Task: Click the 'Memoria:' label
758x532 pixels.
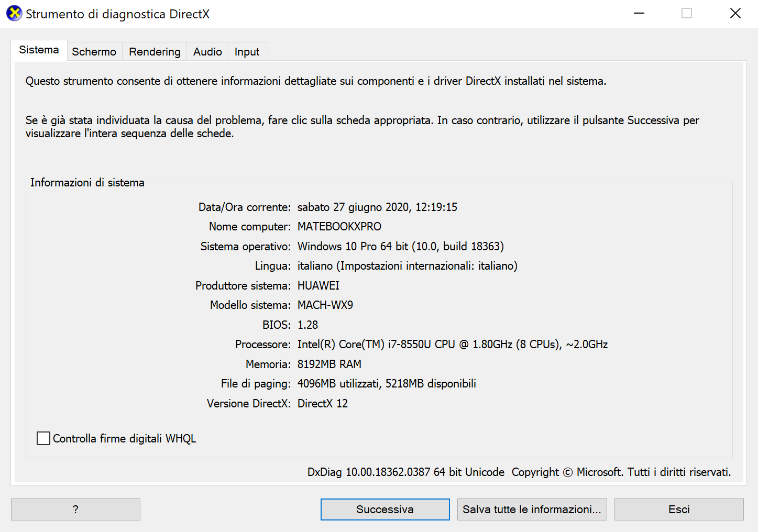Action: coord(268,364)
